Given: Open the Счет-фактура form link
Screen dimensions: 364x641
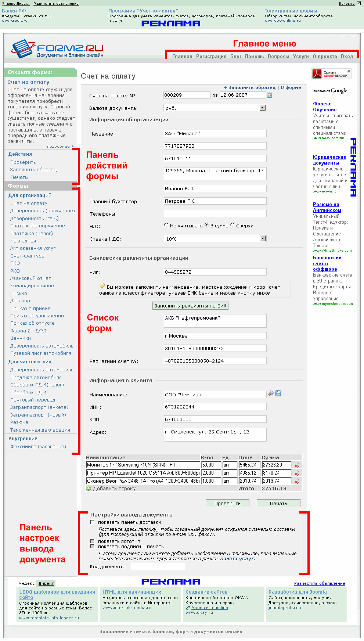Looking at the screenshot, I should tap(27, 256).
